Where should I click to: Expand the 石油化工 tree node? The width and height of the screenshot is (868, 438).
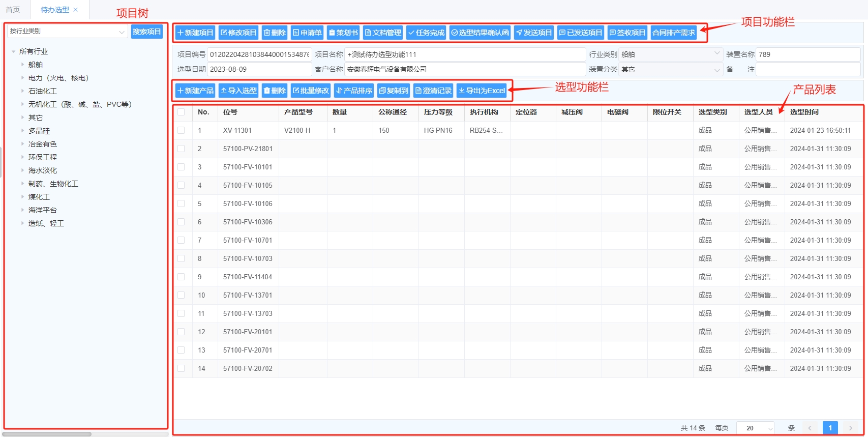[x=22, y=91]
